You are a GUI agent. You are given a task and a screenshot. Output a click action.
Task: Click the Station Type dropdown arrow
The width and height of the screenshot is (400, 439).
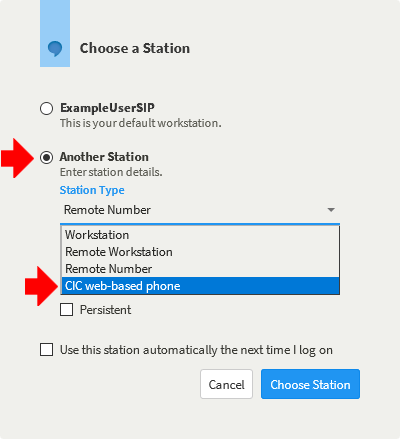331,210
